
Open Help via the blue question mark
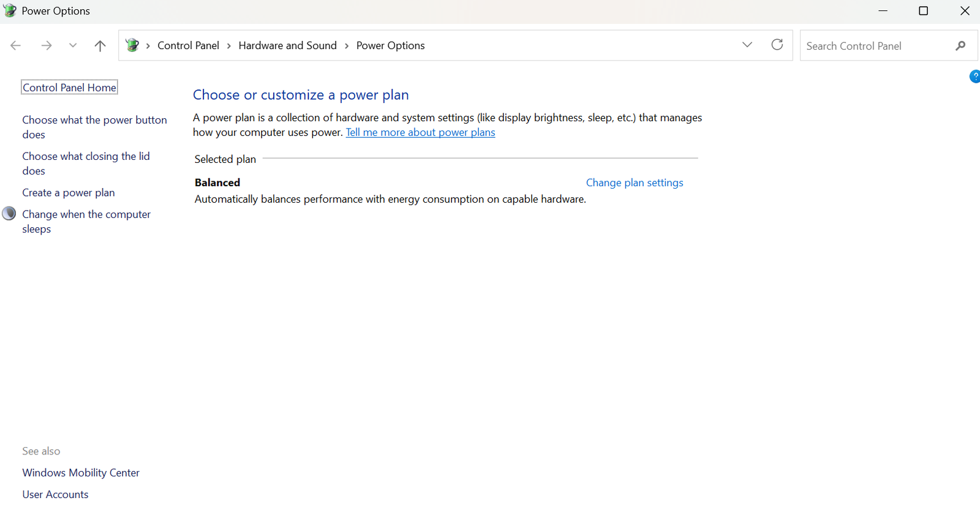click(x=974, y=77)
